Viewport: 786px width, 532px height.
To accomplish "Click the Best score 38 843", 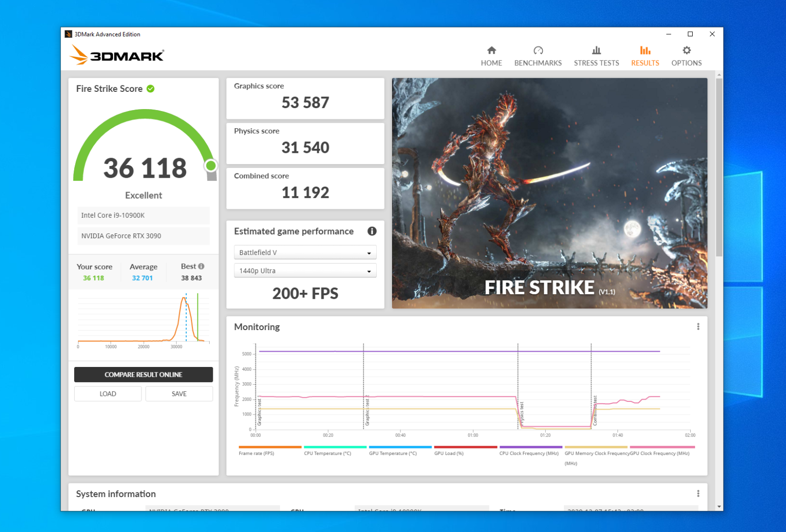I will click(x=191, y=278).
